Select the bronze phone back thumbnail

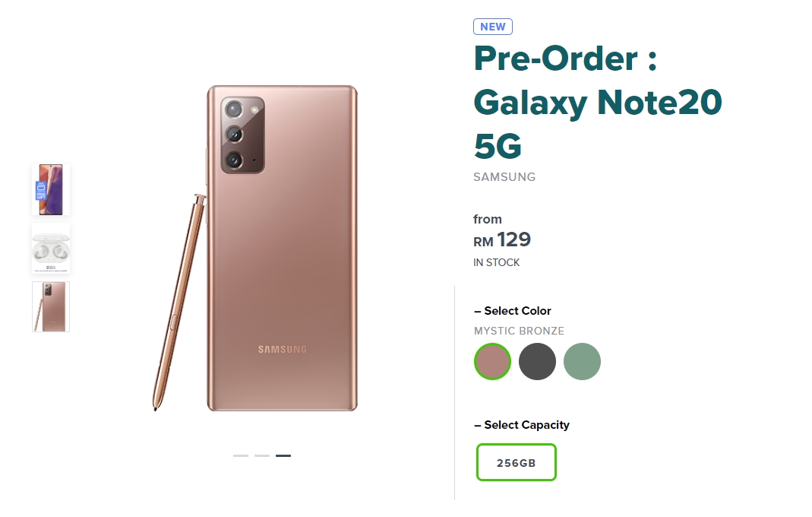[51, 307]
